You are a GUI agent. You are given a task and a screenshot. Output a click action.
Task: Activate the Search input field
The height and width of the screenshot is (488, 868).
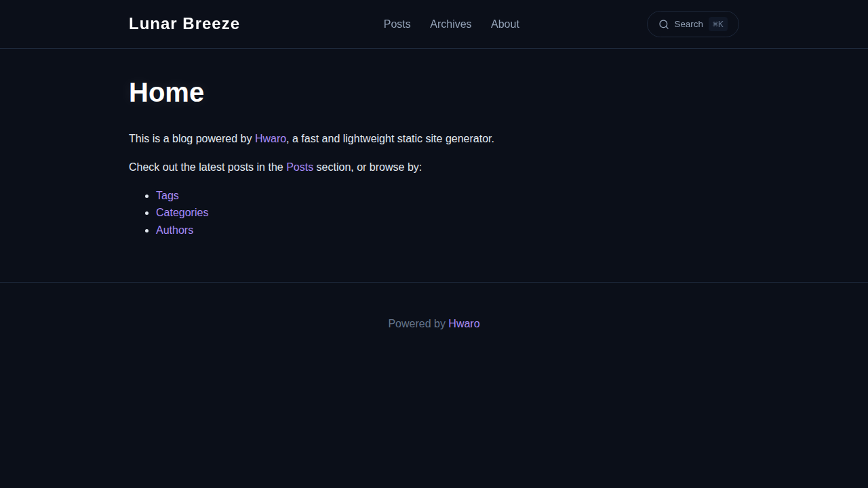pos(688,24)
